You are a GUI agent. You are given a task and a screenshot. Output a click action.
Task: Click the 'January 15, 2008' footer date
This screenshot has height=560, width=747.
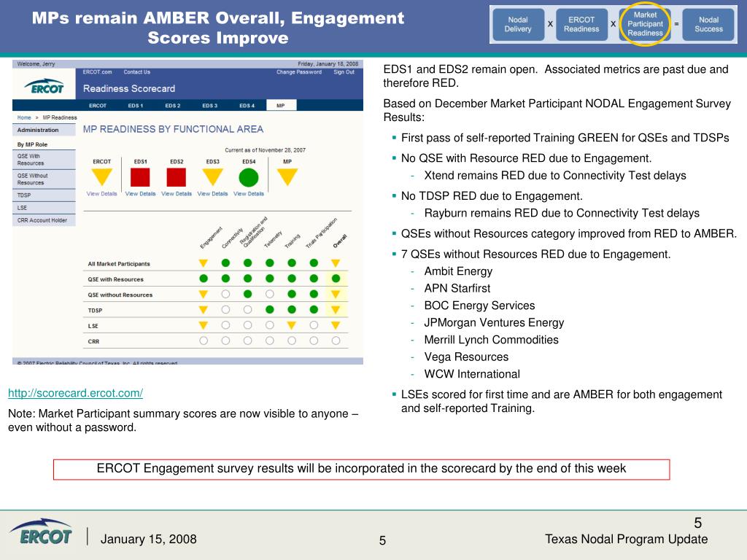click(x=149, y=539)
